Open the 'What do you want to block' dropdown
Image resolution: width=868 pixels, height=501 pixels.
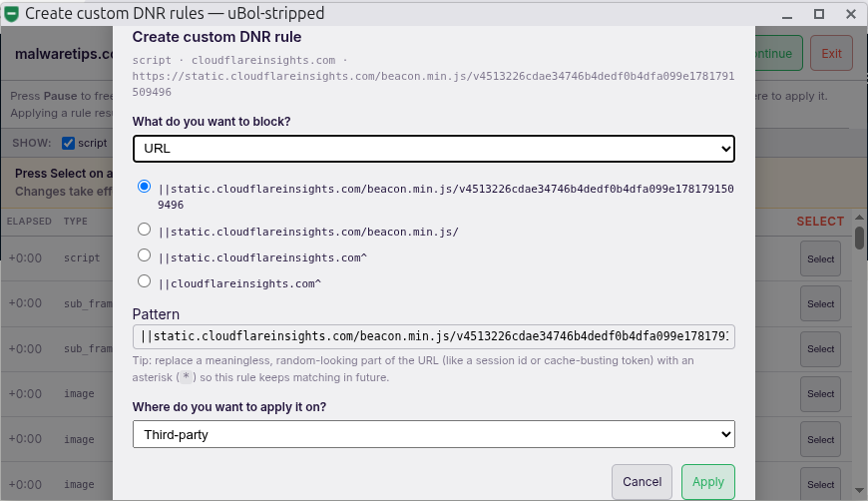(x=433, y=149)
